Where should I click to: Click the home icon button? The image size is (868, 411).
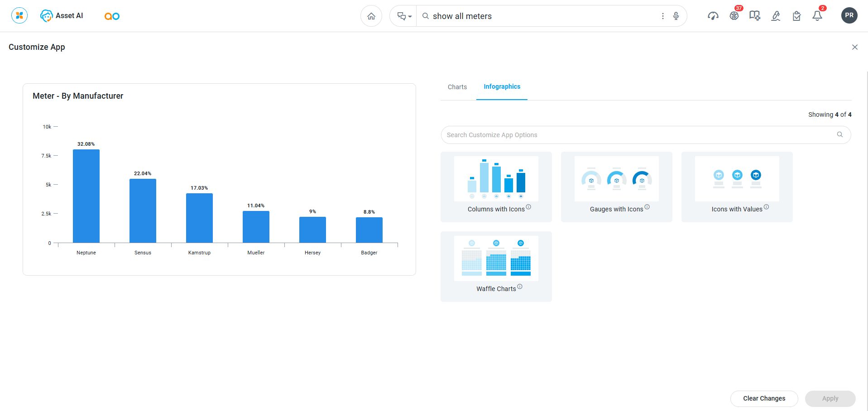(x=371, y=16)
